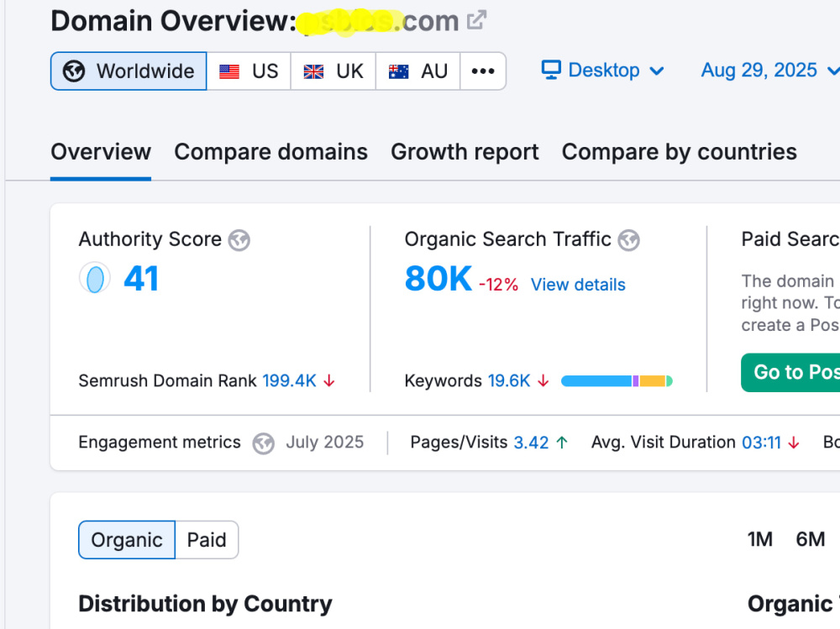The height and width of the screenshot is (629, 840).
Task: Switch to Worldwide database
Action: (129, 71)
